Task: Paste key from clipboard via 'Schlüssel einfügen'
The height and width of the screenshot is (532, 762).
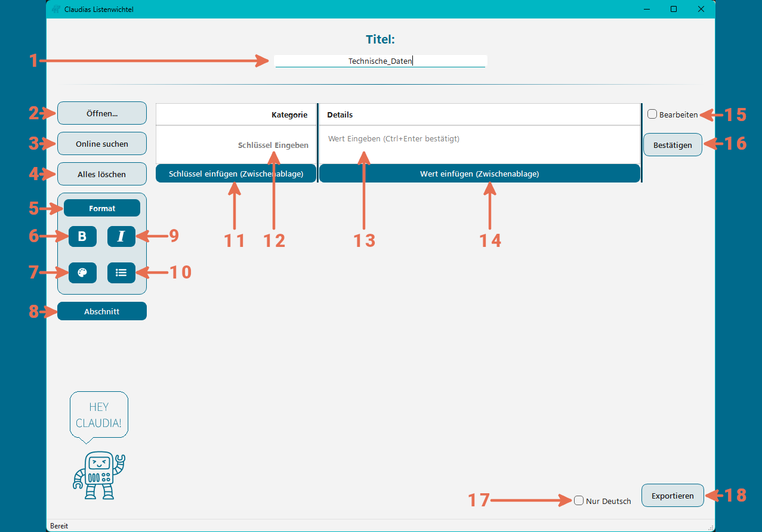Action: point(236,173)
